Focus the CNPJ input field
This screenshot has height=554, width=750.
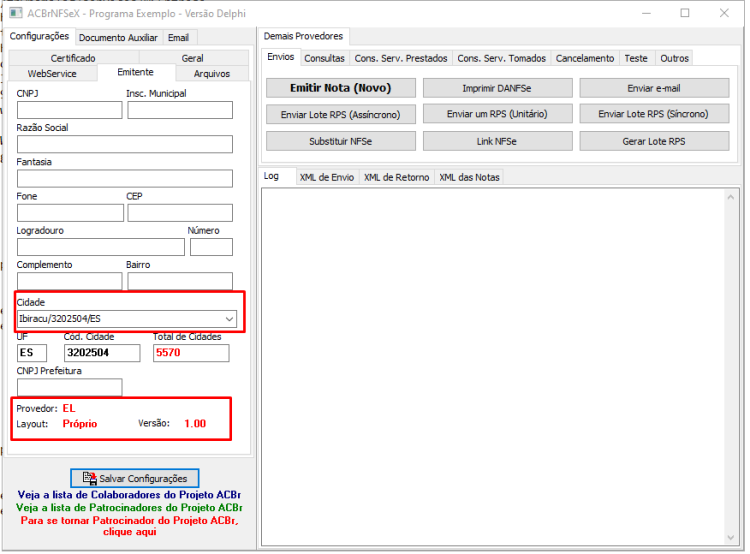(69, 110)
